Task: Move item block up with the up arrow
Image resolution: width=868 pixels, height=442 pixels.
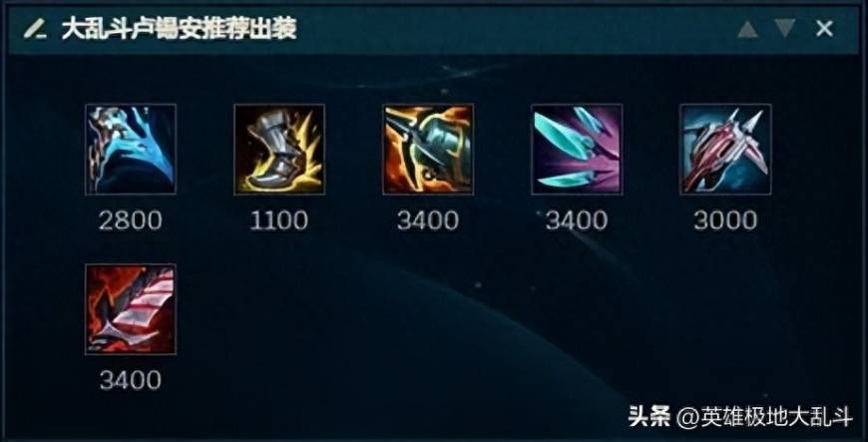Action: (x=747, y=28)
